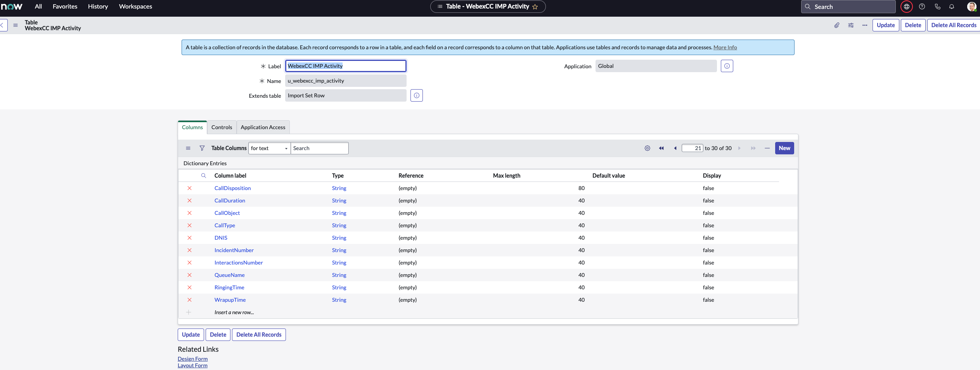Click bottom Delete All Records button
This screenshot has height=370, width=980.
click(259, 335)
